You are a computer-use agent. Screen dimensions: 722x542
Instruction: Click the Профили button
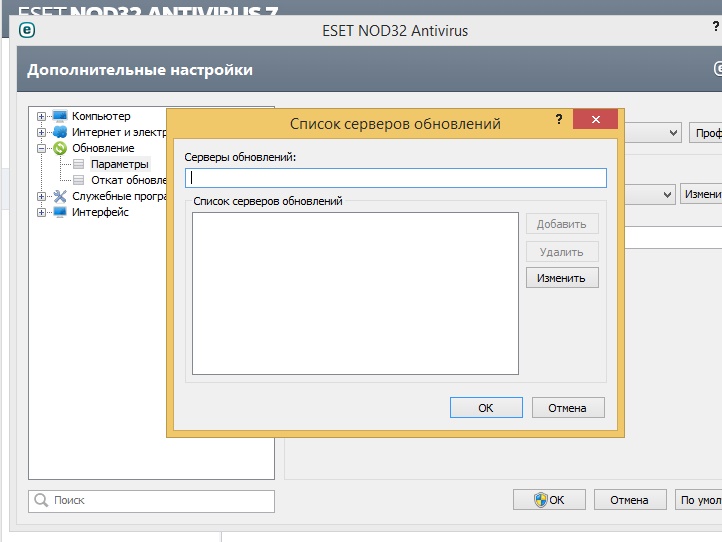(x=706, y=133)
